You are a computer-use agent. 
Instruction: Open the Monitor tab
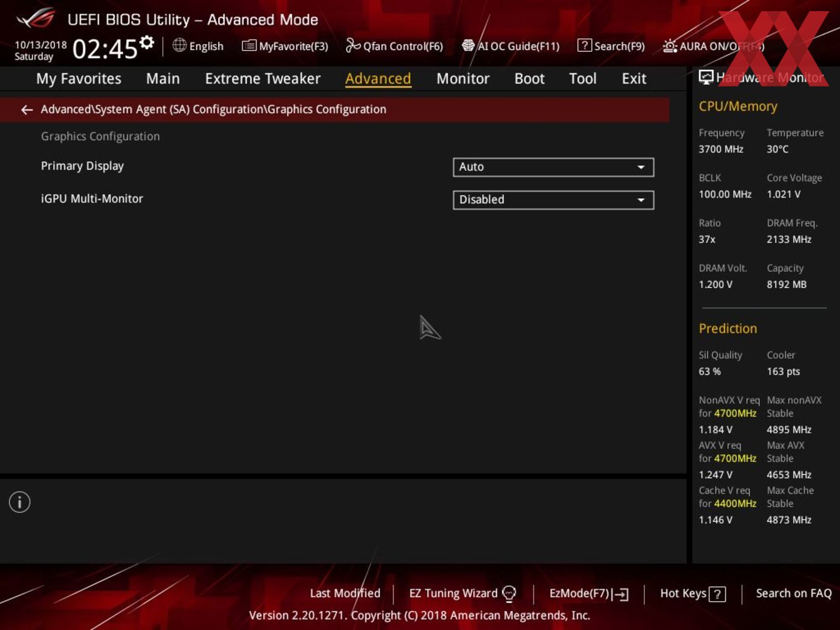[463, 78]
